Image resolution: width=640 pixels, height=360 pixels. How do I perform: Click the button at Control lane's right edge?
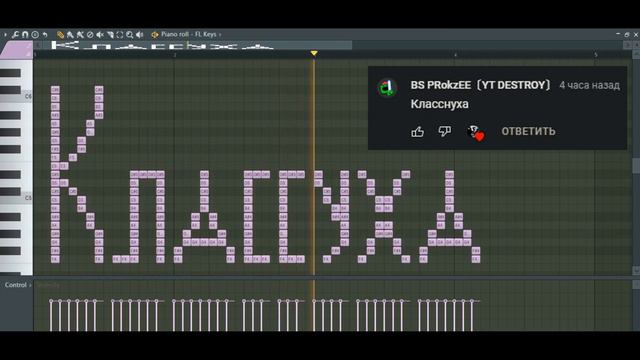[x=636, y=284]
